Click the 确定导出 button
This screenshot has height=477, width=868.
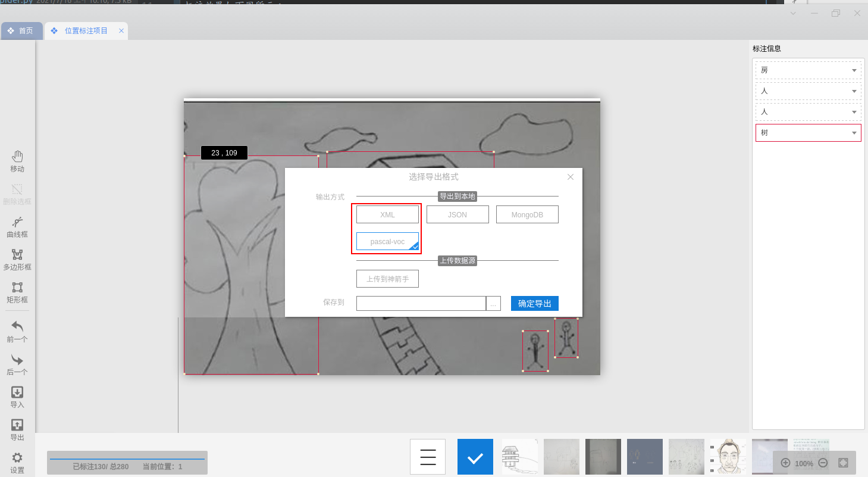(x=535, y=304)
